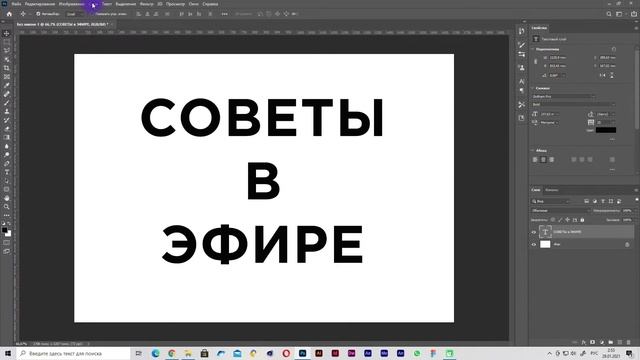The width and height of the screenshot is (640, 360).
Task: Select the Eyedropper tool
Action: tap(7, 85)
